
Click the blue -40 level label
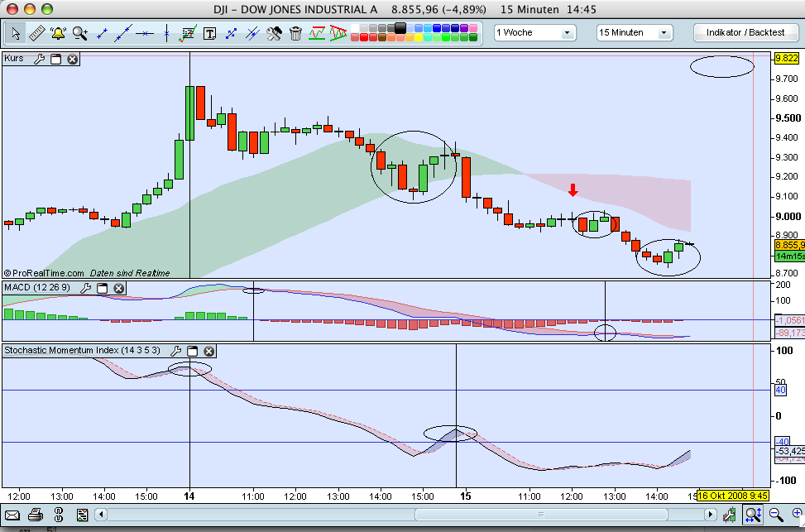pyautogui.click(x=782, y=442)
